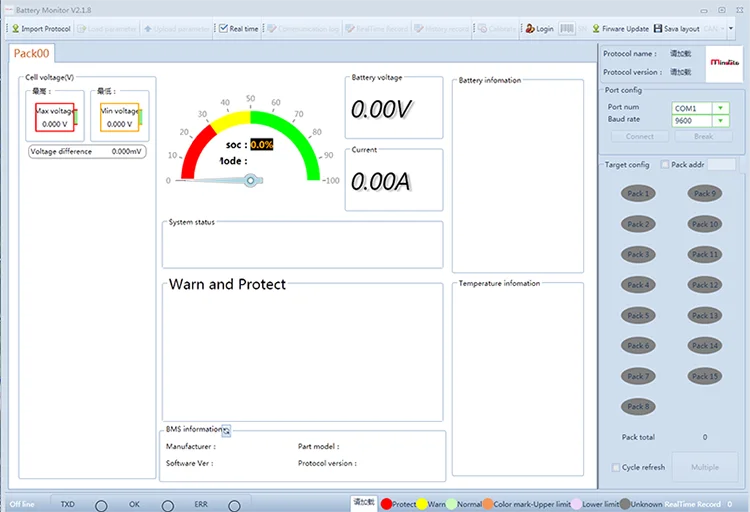Click the red Protect color legend swatch
The height and width of the screenshot is (512, 750).
386,505
